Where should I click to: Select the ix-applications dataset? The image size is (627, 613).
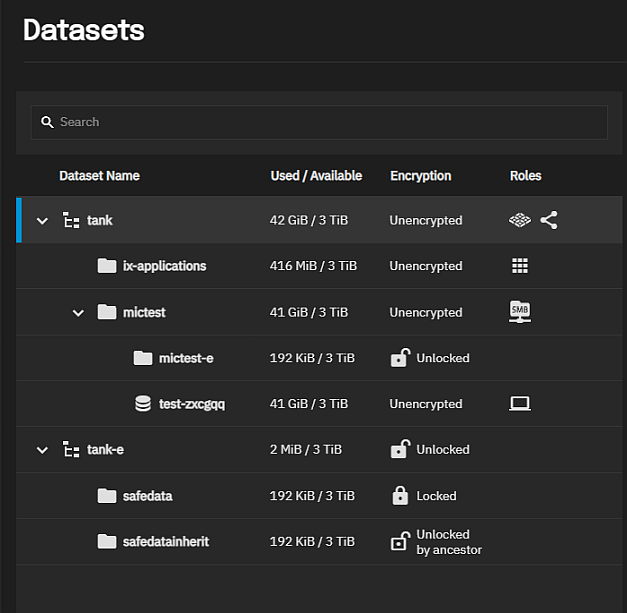pos(164,266)
